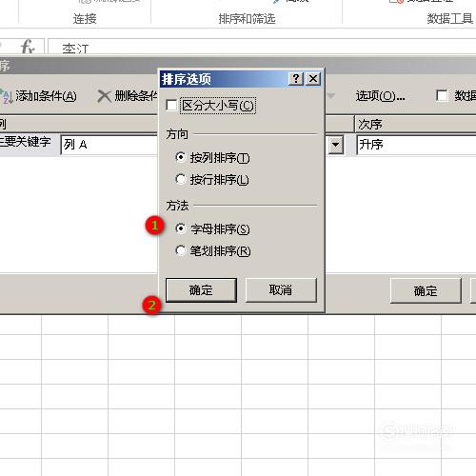Click the formula bar input field
The image size is (476, 476).
pos(262,47)
